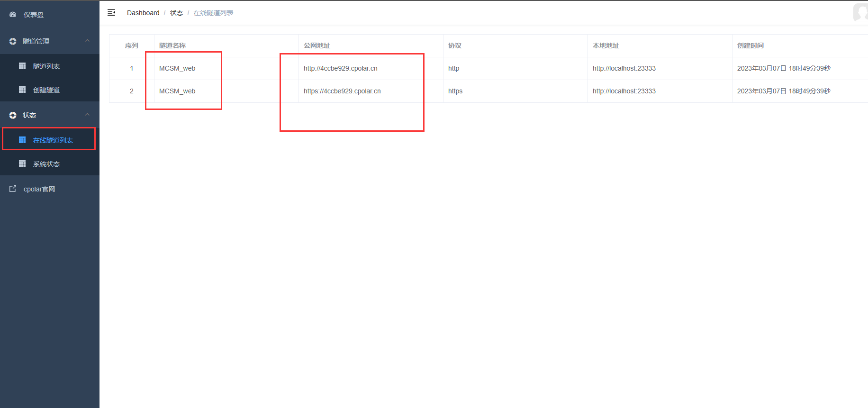
Task: Open the https://4ccbe929.cpolar.cn public address
Action: [342, 91]
